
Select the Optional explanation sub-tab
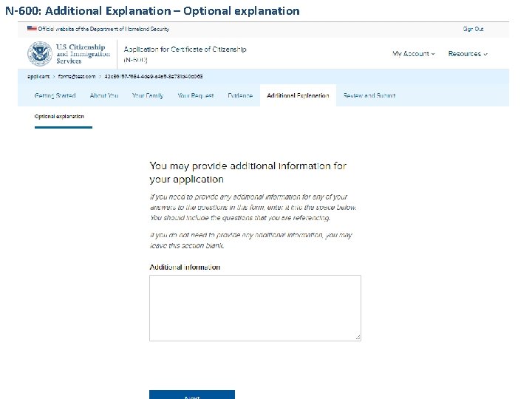point(59,117)
